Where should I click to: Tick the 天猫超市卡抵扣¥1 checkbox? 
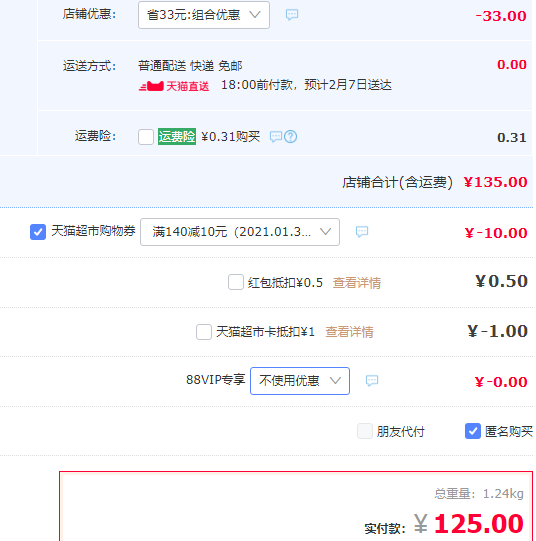(204, 332)
